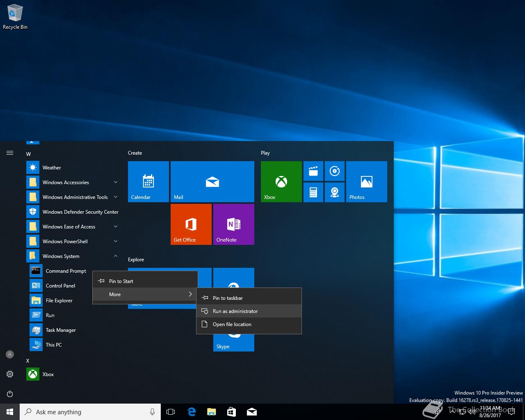
Task: Expand the Windows Ease of Access folder
Action: (73, 227)
